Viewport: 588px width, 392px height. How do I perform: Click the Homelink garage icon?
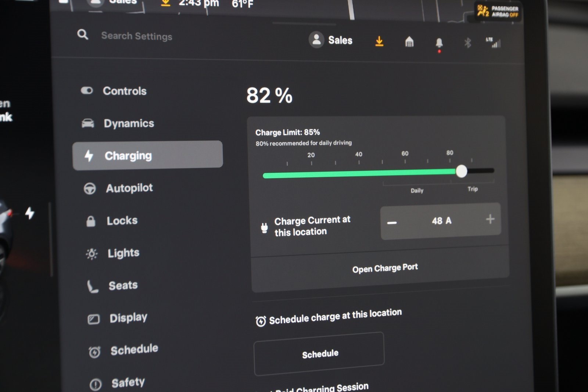coord(409,42)
